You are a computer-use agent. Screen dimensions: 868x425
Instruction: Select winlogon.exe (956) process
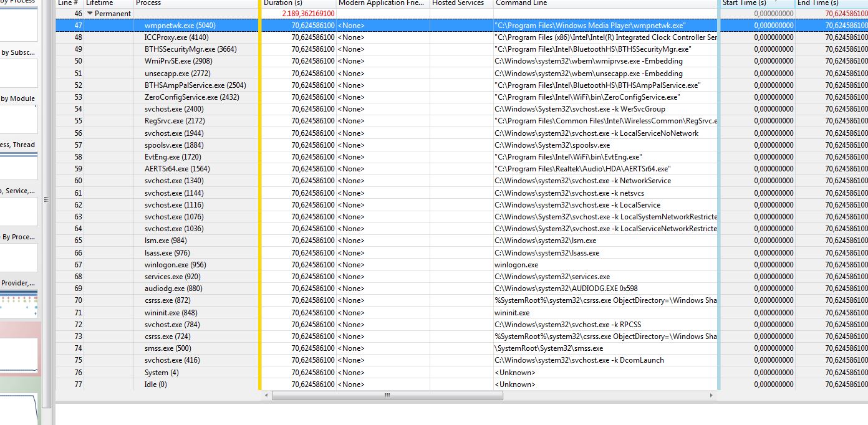point(175,265)
